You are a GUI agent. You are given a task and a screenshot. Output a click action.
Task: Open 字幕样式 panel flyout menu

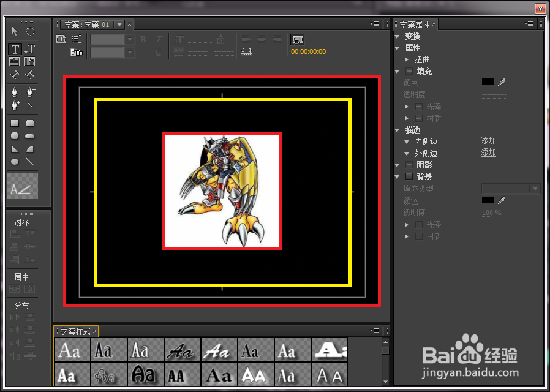coord(374,330)
